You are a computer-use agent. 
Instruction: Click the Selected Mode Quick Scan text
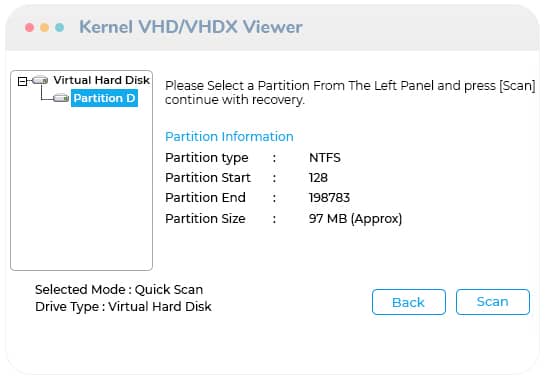tap(119, 289)
